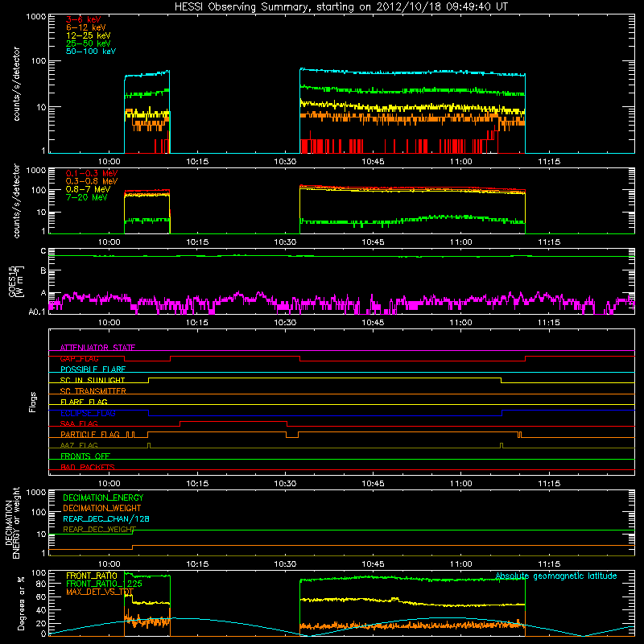Select the SC_TRANSMITTER flag label
The image size is (644, 644).
point(93,391)
